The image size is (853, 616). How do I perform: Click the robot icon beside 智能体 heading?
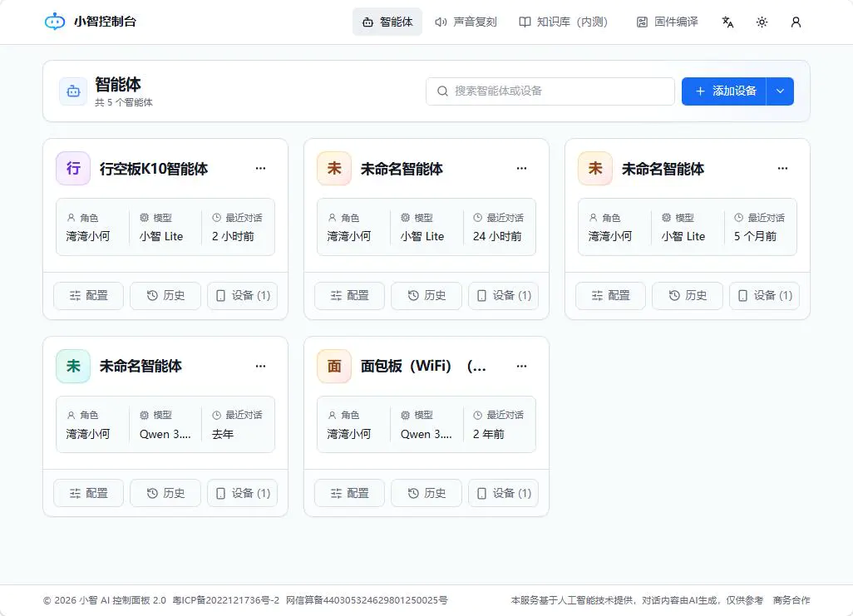point(73,91)
